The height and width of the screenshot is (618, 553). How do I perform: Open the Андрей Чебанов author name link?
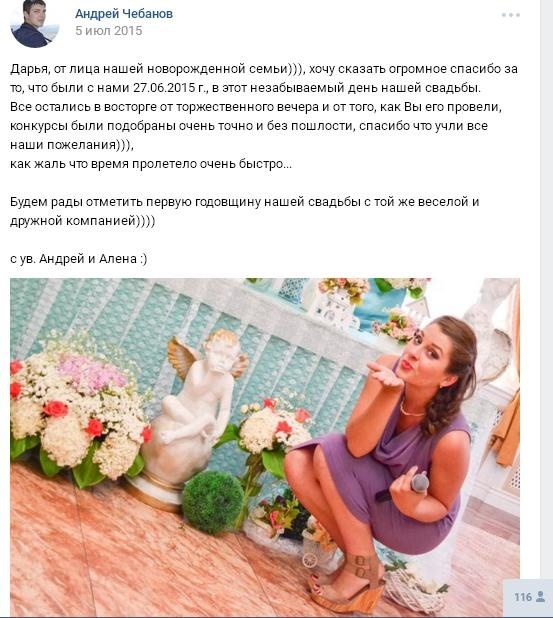[124, 14]
